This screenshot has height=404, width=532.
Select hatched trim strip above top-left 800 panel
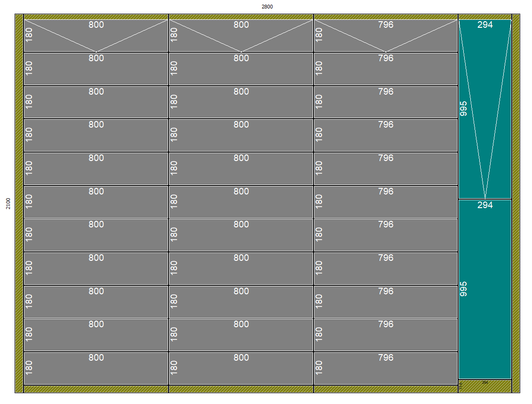pyautogui.click(x=96, y=17)
